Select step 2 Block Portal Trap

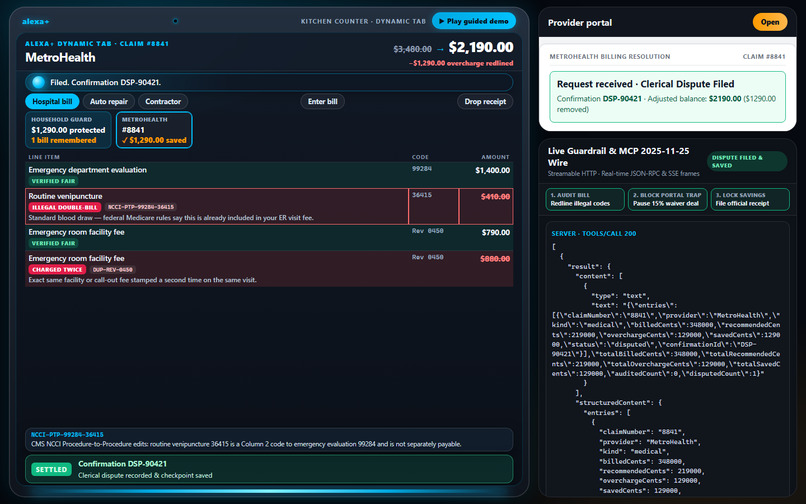pos(667,199)
